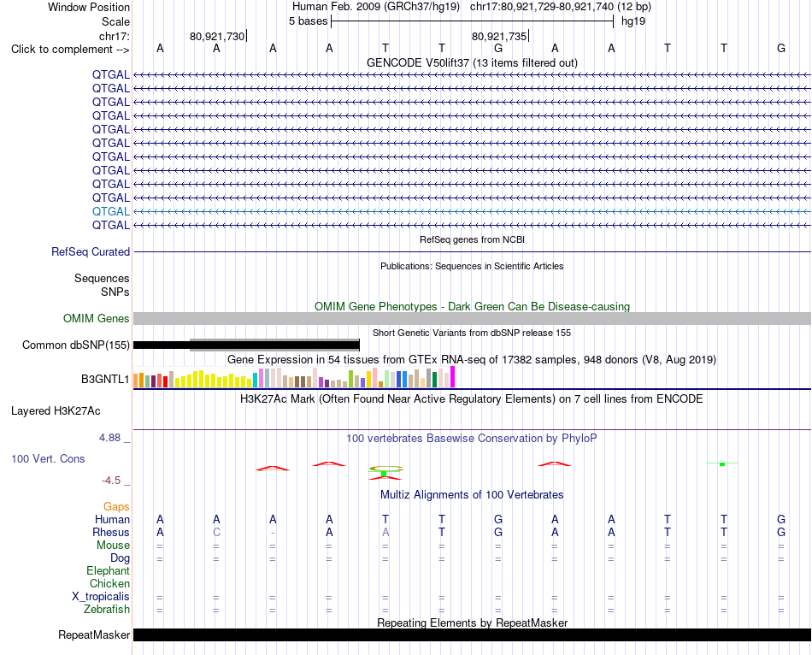Click the black dbSNP variant bar
812x655 pixels.
click(x=246, y=345)
